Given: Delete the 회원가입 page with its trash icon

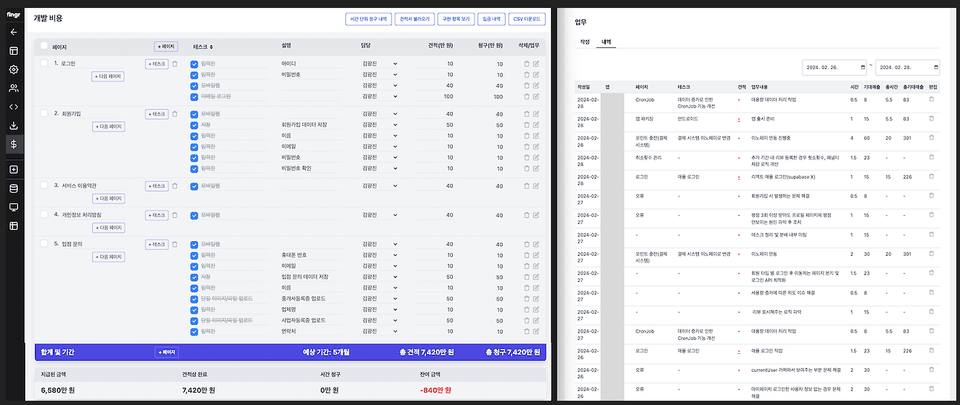Looking at the screenshot, I should [x=174, y=114].
